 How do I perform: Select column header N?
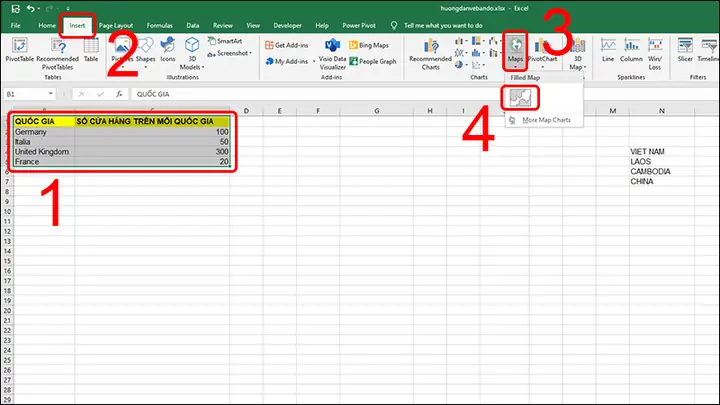click(x=662, y=111)
